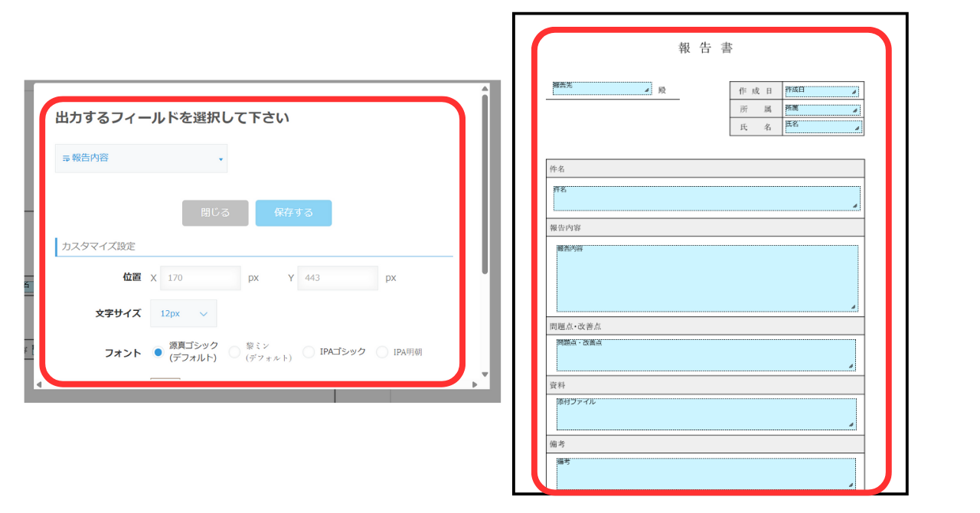Click the scroll-up arrow of the dialog
The image size is (980, 513).
485,88
